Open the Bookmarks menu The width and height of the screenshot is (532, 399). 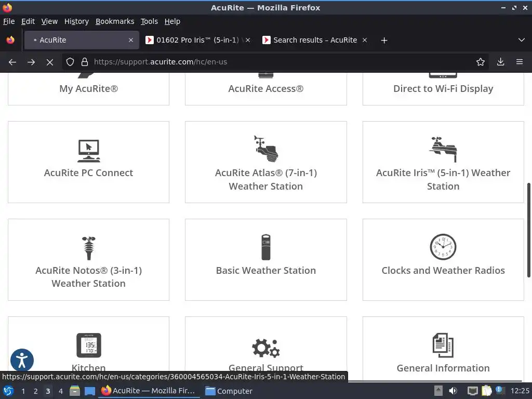[x=115, y=21]
